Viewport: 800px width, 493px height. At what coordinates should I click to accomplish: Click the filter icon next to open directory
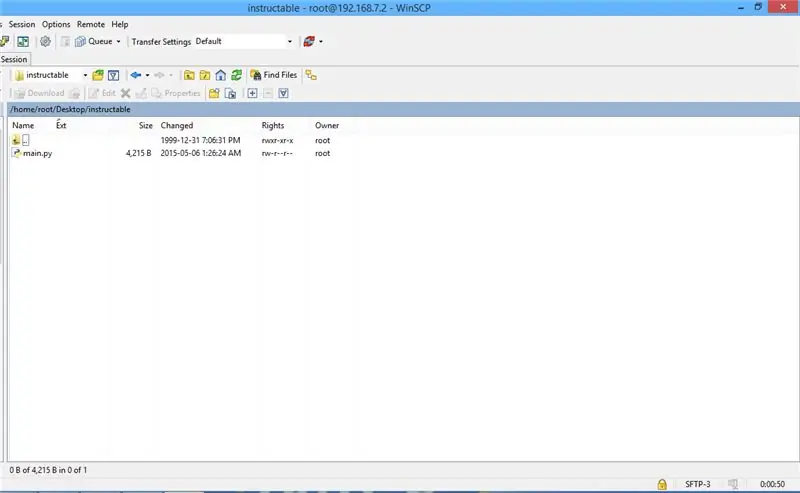pos(113,76)
